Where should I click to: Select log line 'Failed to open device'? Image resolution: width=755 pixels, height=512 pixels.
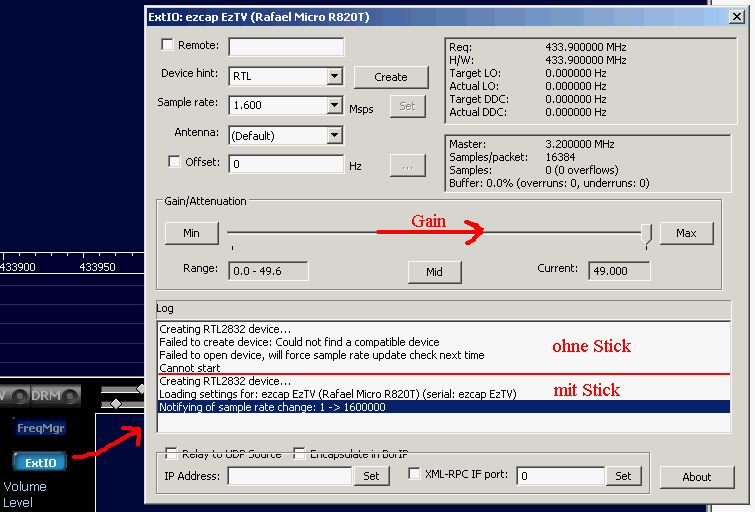443,355
